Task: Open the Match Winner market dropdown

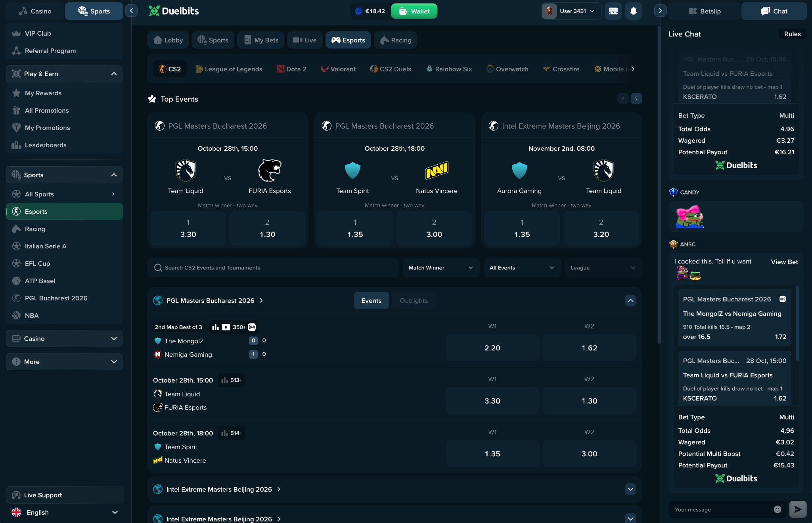Action: point(441,268)
